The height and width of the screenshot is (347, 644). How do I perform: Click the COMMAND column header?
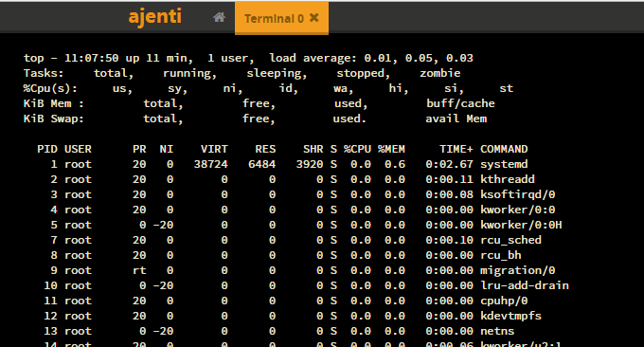click(504, 149)
